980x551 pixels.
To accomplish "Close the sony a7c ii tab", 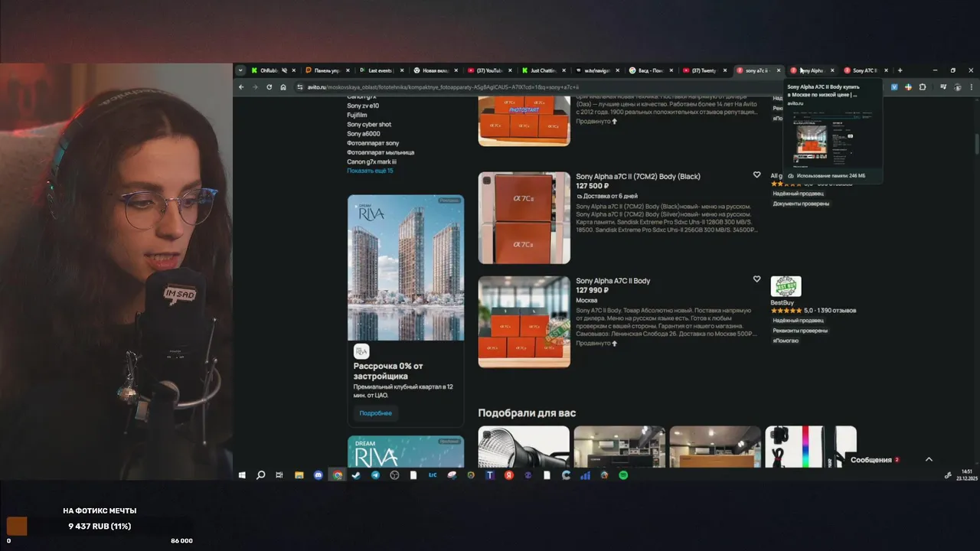I will (779, 70).
